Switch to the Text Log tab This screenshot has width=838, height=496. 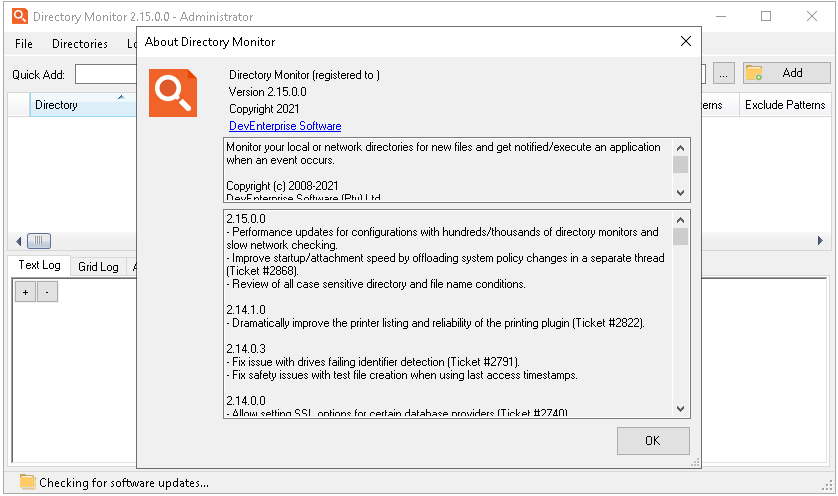click(x=40, y=265)
